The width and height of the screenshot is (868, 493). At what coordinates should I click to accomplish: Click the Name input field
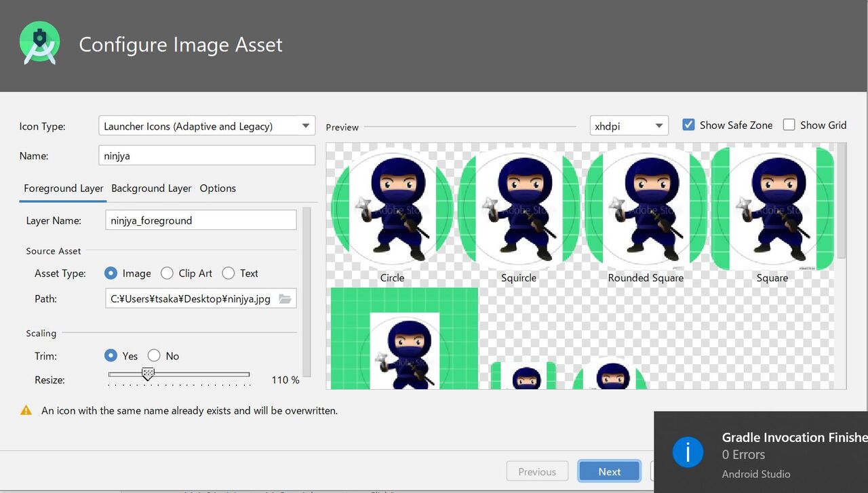point(207,155)
